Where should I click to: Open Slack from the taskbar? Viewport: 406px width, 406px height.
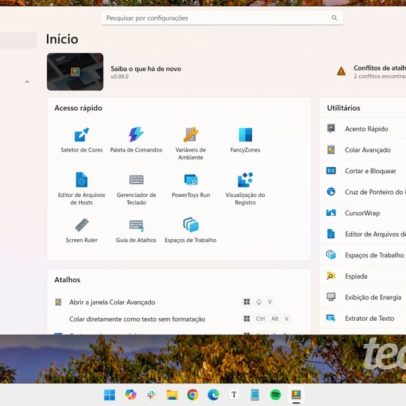click(x=151, y=395)
